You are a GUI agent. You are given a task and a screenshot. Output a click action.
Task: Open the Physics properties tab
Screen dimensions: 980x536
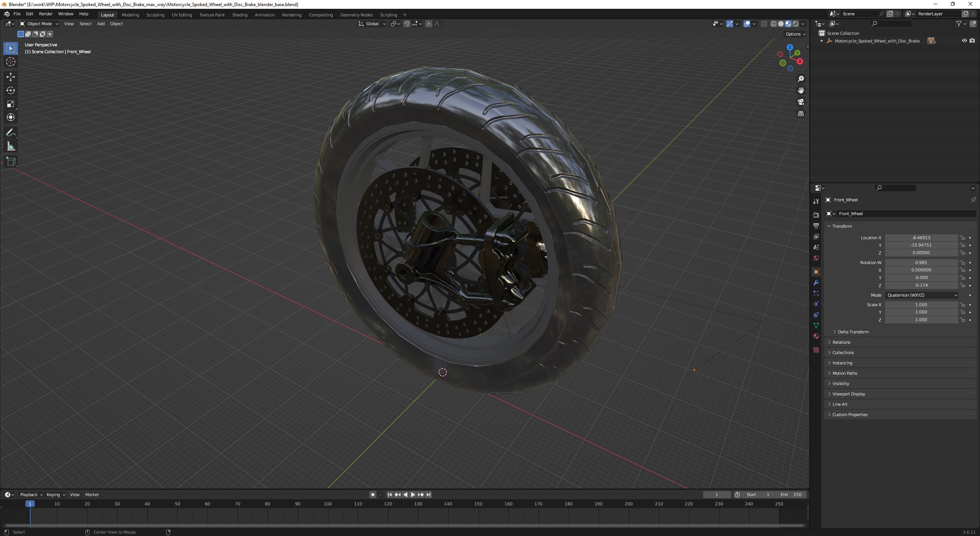[816, 304]
